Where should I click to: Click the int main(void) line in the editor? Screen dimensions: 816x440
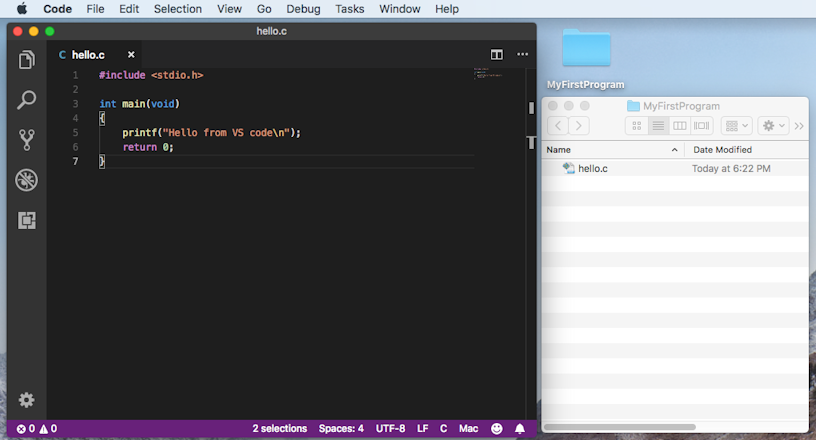click(139, 104)
